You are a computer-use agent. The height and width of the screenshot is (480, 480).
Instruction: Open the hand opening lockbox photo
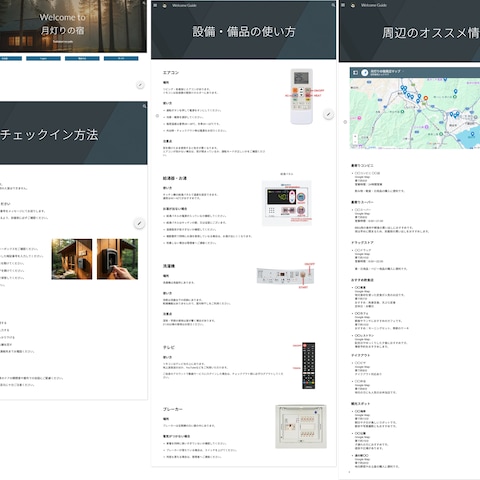pos(117,259)
